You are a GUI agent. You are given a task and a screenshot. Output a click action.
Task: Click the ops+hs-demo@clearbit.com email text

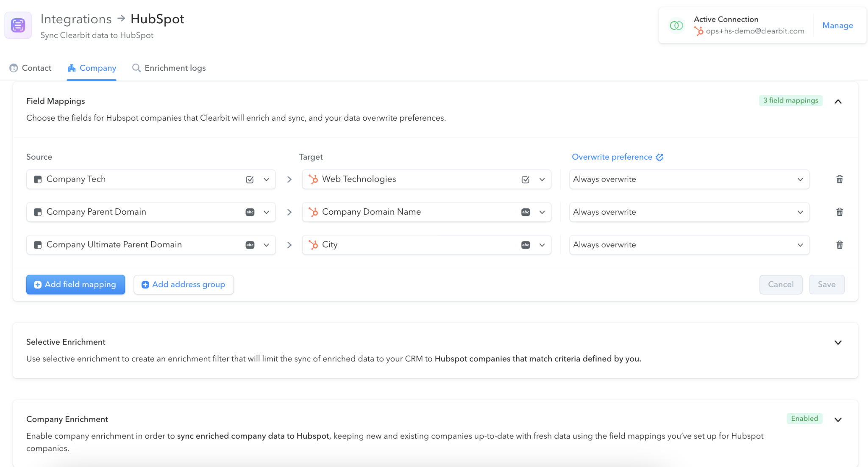pos(755,31)
